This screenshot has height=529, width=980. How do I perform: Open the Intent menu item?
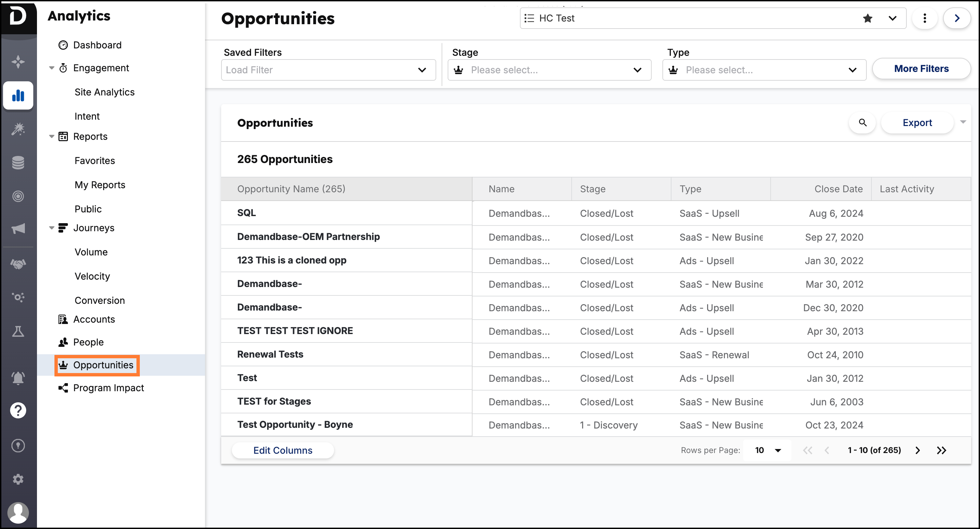(x=87, y=117)
